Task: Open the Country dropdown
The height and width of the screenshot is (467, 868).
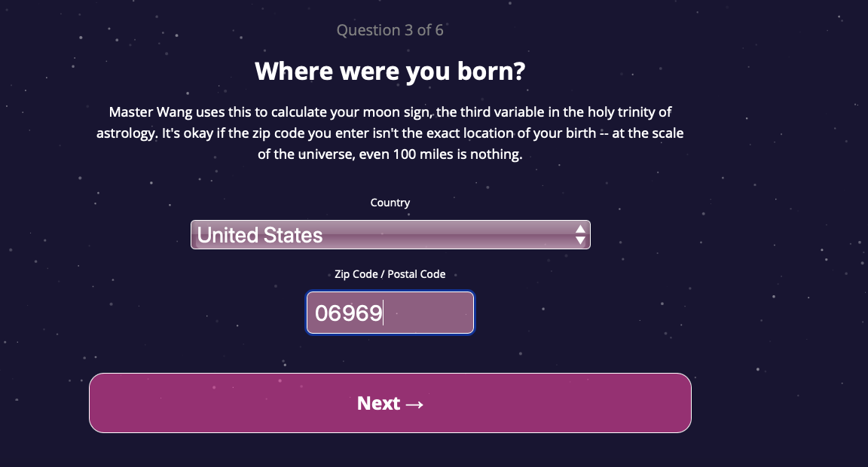Action: 390,235
